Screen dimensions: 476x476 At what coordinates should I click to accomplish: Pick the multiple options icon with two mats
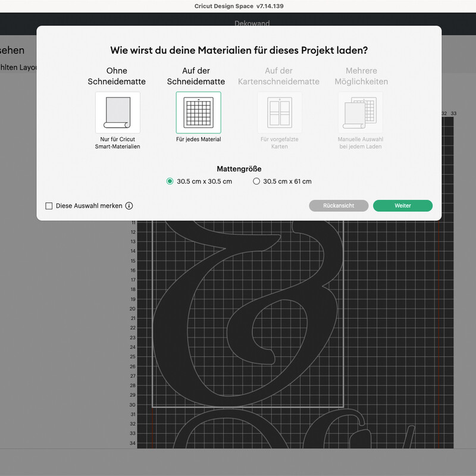point(361,112)
